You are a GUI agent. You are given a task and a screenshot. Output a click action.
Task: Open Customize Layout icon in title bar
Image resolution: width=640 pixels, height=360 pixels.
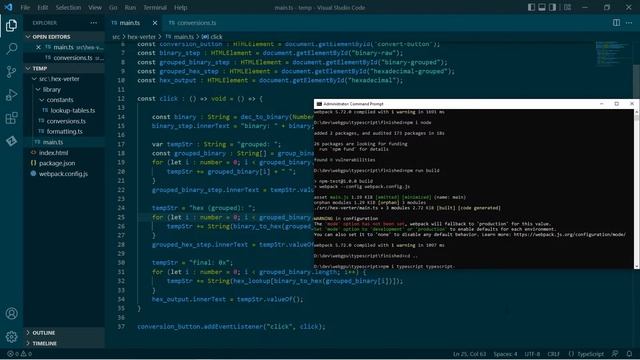567,7
